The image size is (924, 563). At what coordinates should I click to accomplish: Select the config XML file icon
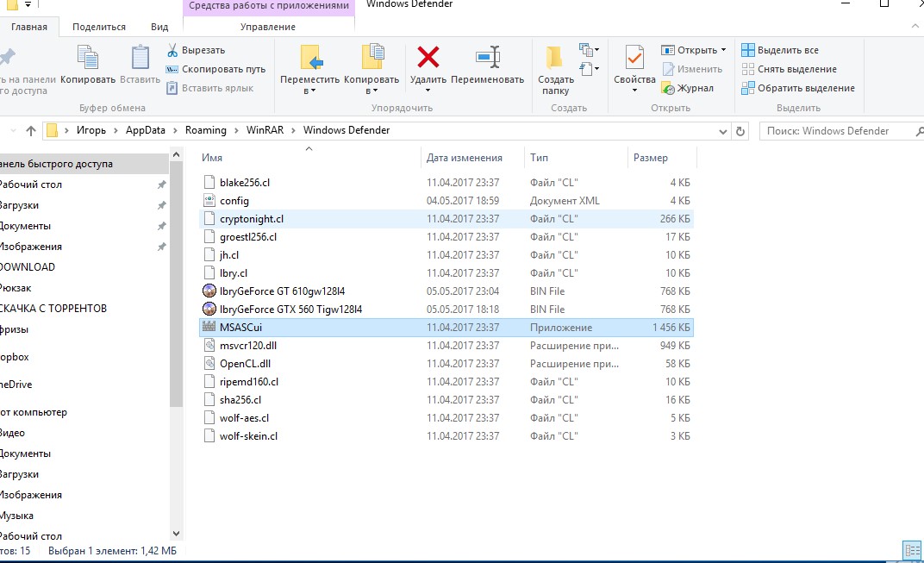209,200
